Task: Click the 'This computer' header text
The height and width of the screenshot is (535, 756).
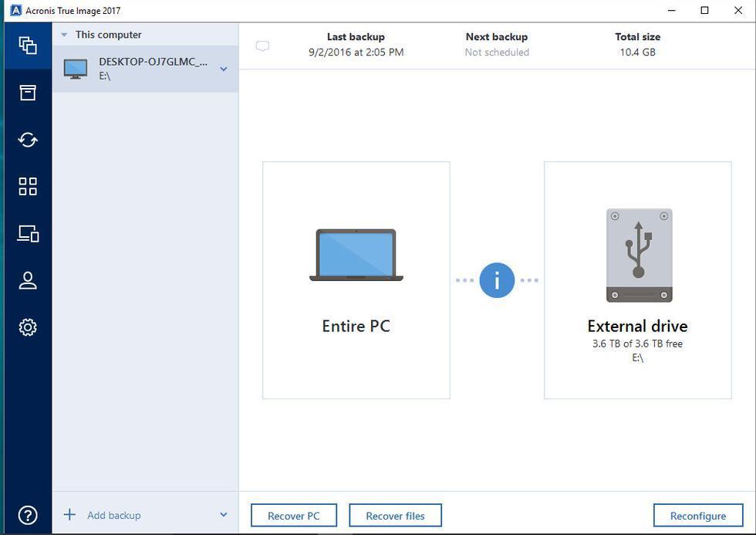Action: coord(109,35)
